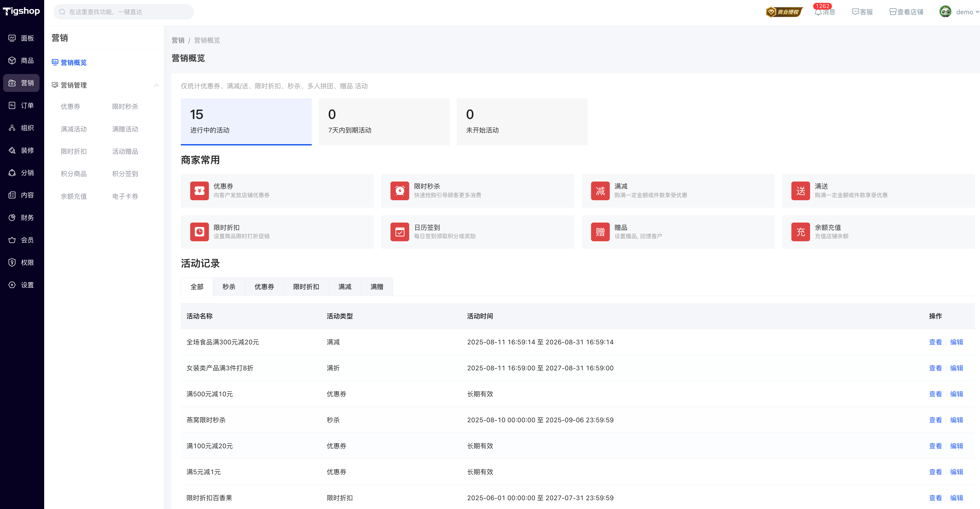Viewport: 980px width, 509px height.
Task: Open 电子卡券 in the marketing submenu
Action: pyautogui.click(x=125, y=196)
